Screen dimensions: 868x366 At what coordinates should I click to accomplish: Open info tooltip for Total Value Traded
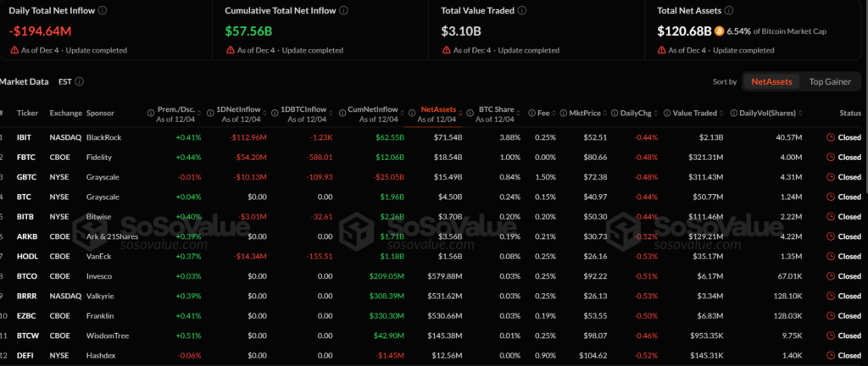pos(521,11)
